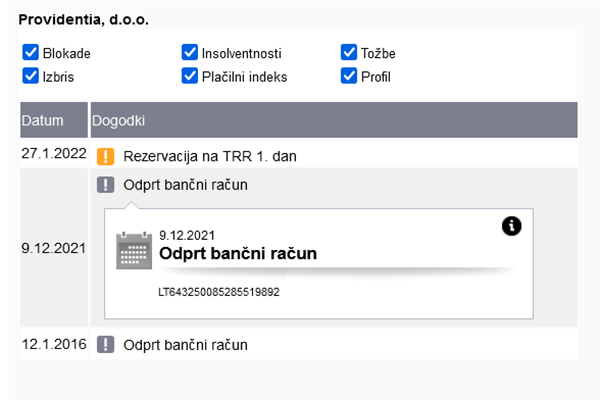600x400 pixels.
Task: Toggle the Izbris filter checkbox
Action: pyautogui.click(x=30, y=76)
